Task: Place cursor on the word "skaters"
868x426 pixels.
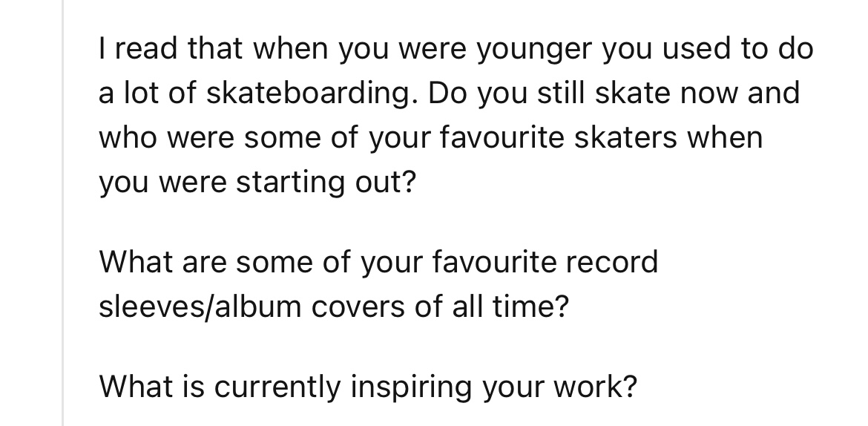Action: click(x=625, y=137)
